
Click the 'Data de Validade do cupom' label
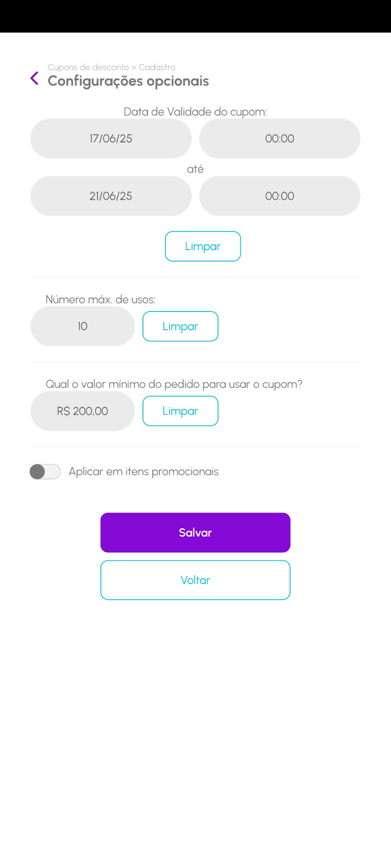tap(195, 112)
